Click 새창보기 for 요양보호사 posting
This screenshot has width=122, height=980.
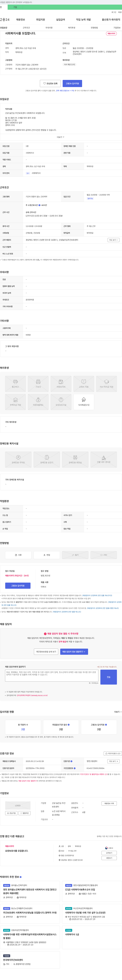coord(109,858)
